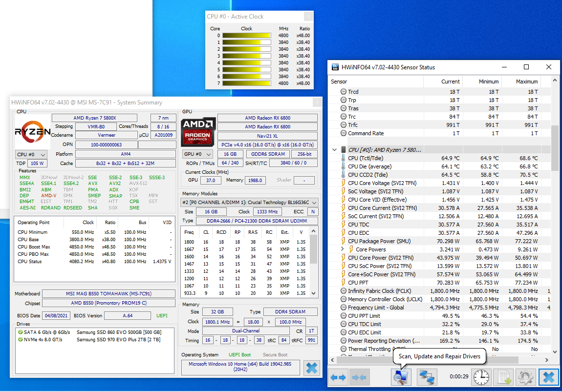Click lightning icon for SoC Voltage

(x=343, y=191)
